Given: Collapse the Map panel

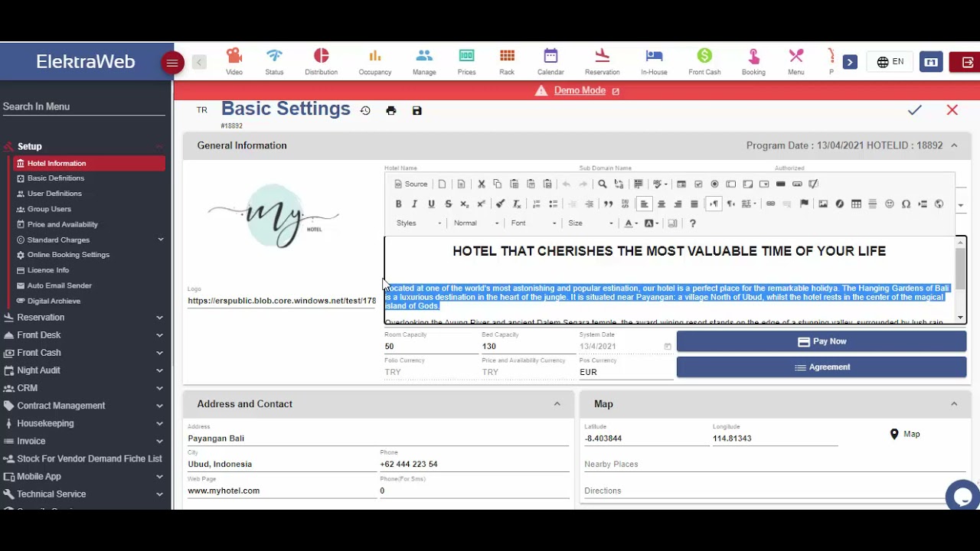Looking at the screenshot, I should tap(954, 404).
